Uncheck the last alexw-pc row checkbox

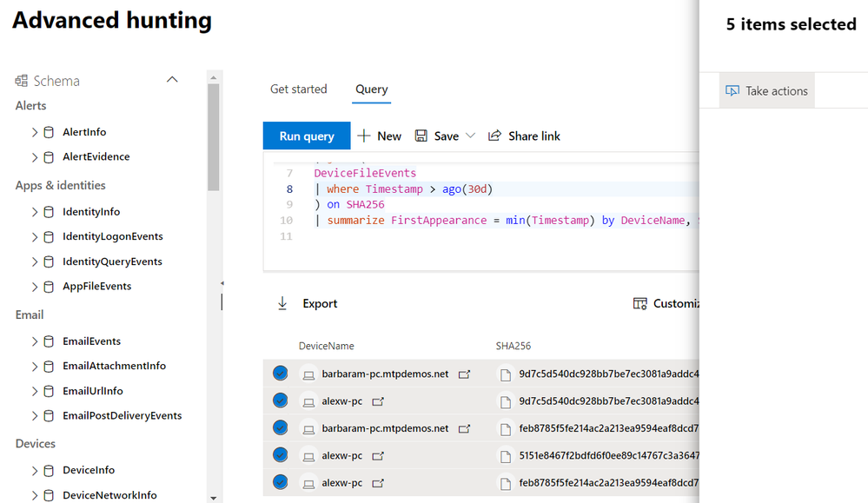tap(280, 481)
